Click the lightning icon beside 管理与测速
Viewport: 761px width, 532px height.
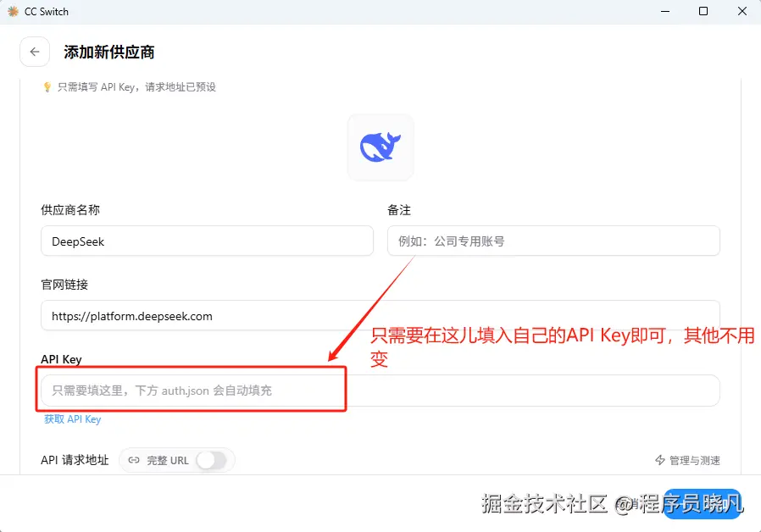pos(660,460)
